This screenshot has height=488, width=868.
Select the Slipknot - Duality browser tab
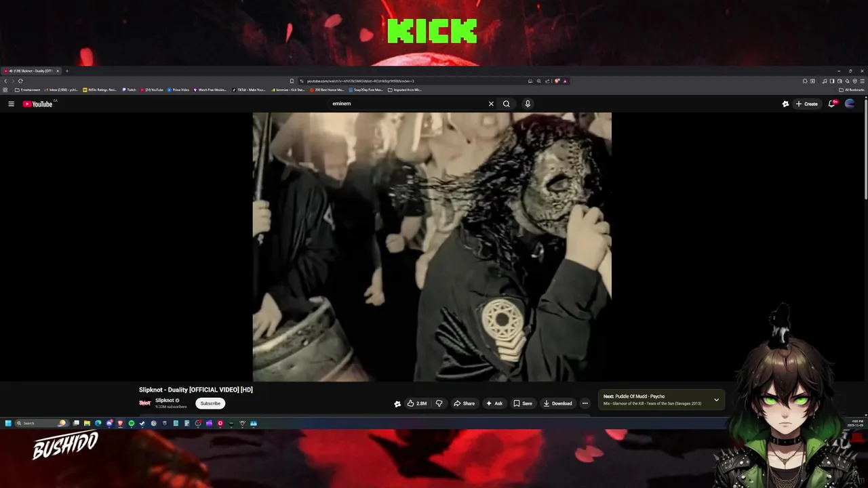point(30,71)
